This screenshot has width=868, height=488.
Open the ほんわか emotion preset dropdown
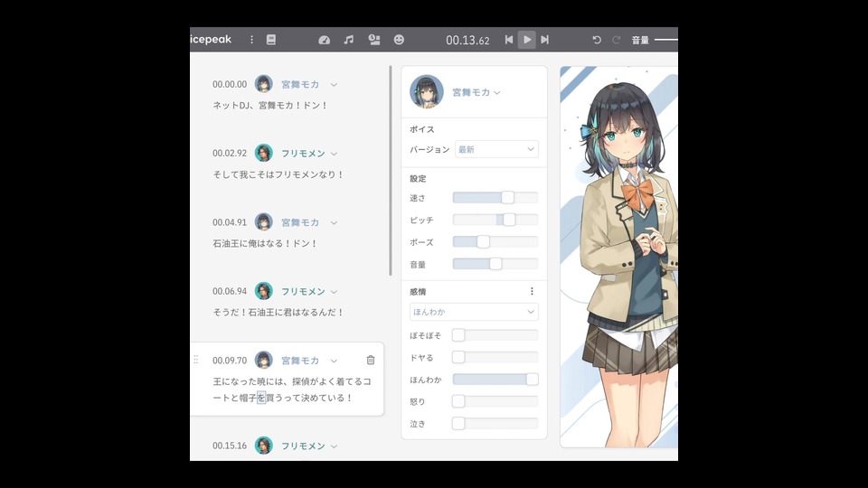coord(474,312)
